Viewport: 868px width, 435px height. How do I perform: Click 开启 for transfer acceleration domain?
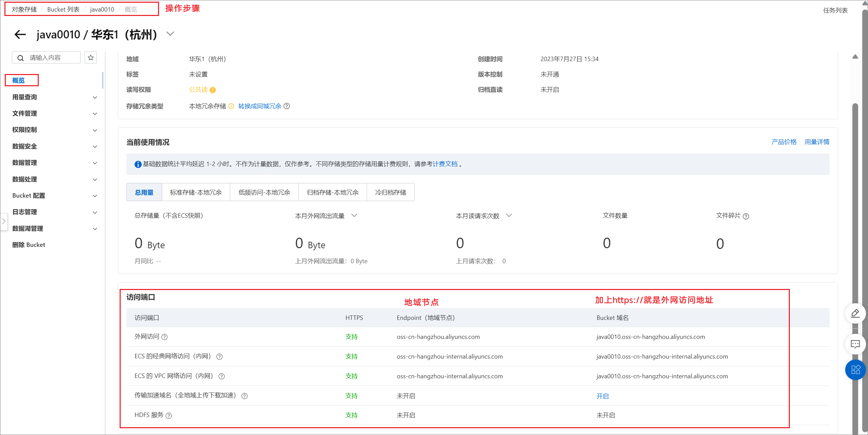tap(603, 396)
